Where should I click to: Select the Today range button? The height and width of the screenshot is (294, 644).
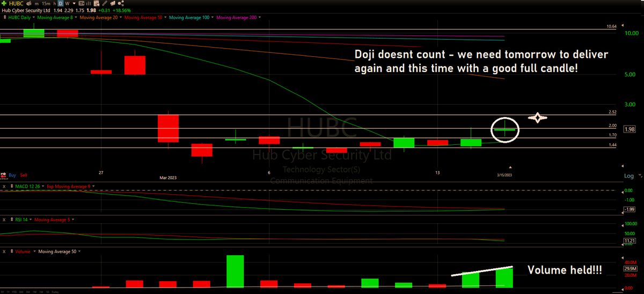(55, 292)
